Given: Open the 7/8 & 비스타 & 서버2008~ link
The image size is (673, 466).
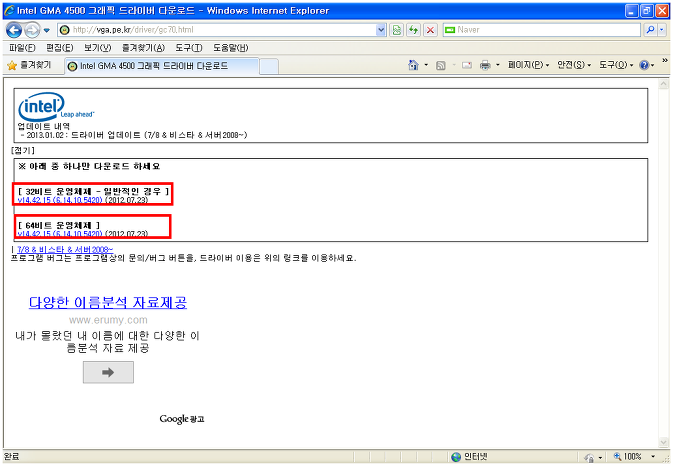Looking at the screenshot, I should pos(65,249).
